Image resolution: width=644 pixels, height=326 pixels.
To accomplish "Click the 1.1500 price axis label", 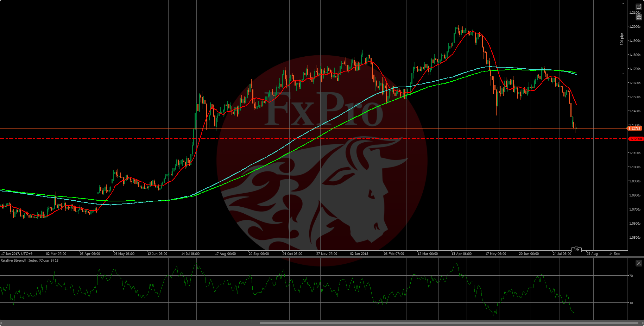I will point(635,97).
